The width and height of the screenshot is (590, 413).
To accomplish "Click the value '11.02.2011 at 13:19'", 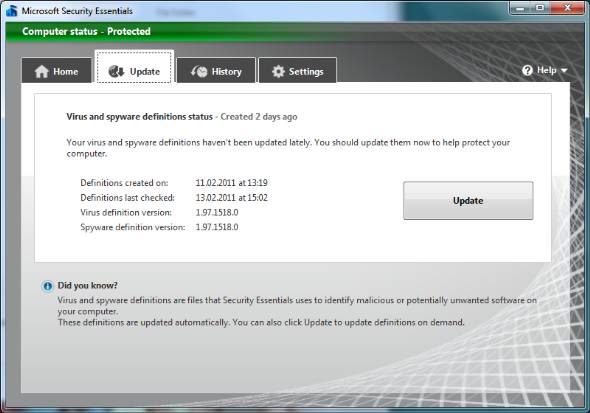I will (x=232, y=183).
